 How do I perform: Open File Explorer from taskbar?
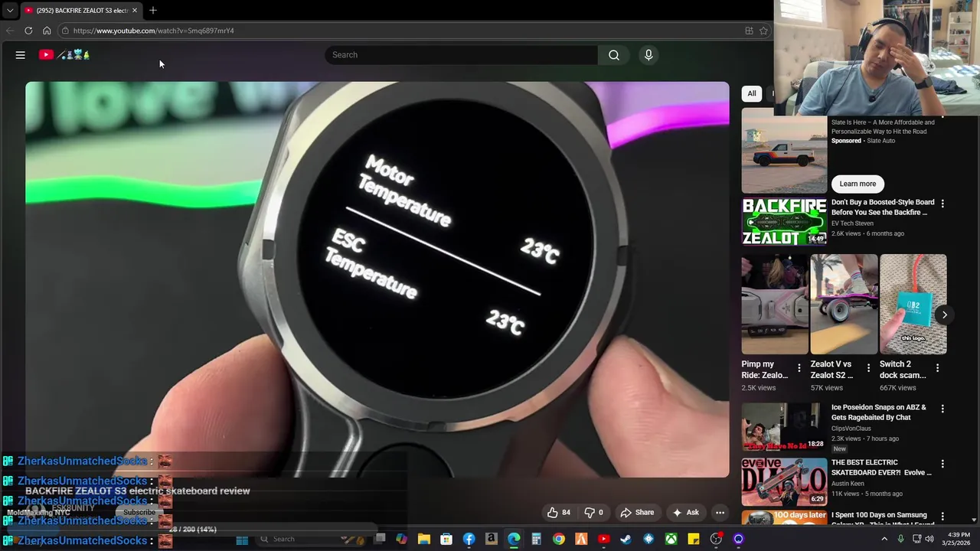pos(423,540)
